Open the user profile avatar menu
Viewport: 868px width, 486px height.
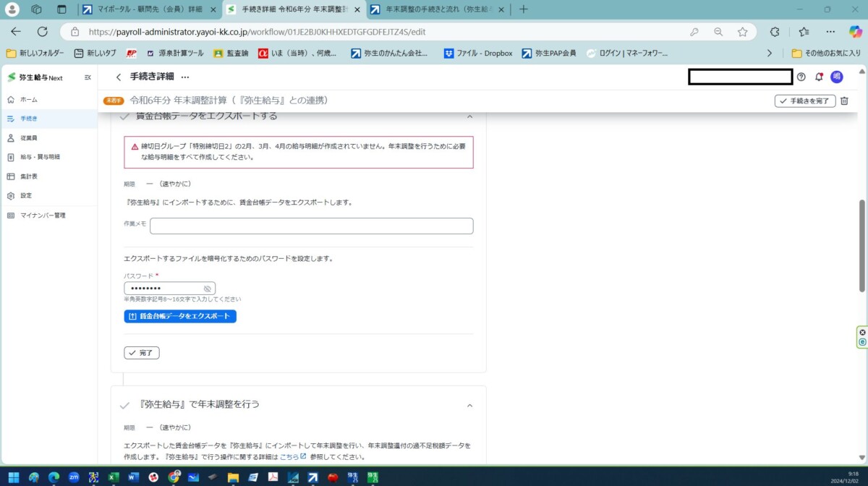[836, 77]
